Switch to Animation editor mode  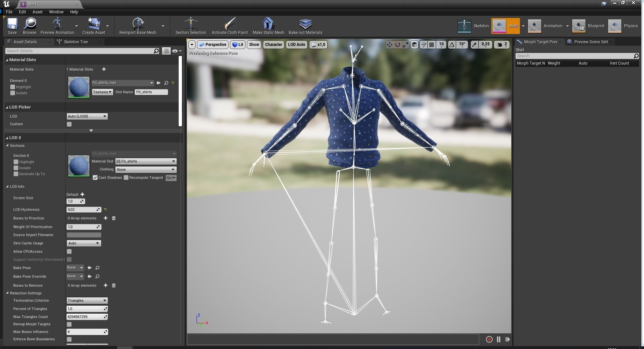546,26
